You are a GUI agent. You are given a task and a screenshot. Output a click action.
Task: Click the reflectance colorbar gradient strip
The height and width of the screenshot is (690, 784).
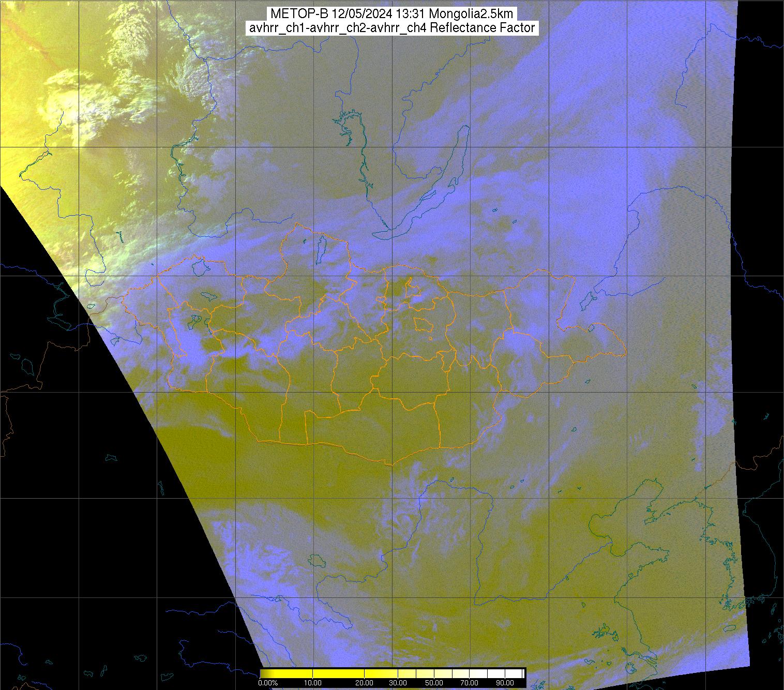[x=393, y=674]
